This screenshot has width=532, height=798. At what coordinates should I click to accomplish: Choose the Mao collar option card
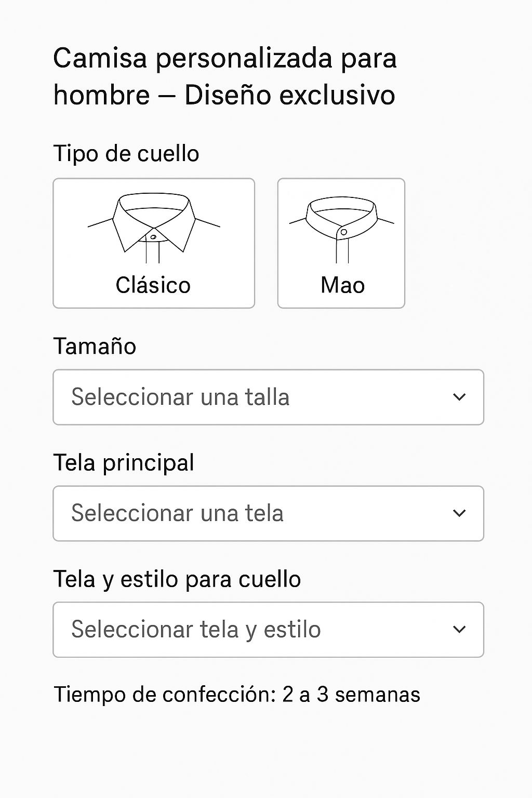click(341, 243)
